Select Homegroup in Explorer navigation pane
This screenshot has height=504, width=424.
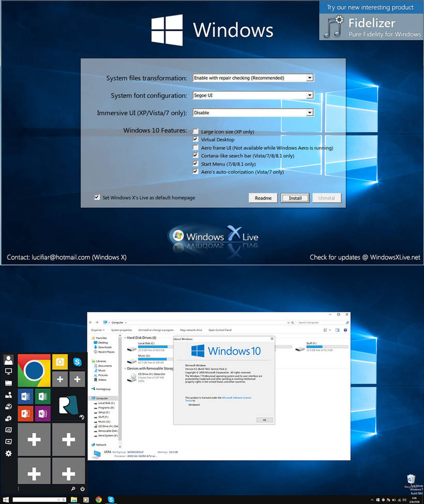101,389
